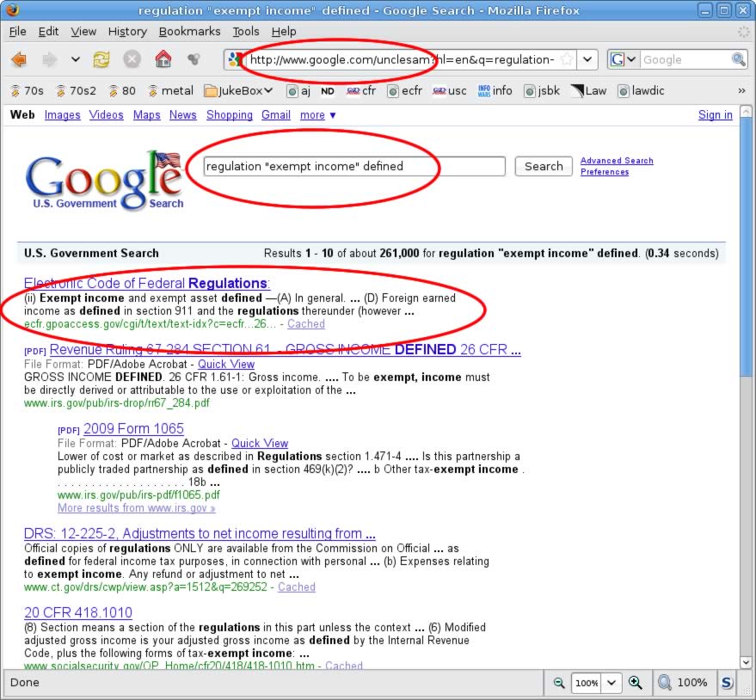Screen dimensions: 756x700
Task: Open the 2009 Form 1065 result
Action: 133,428
